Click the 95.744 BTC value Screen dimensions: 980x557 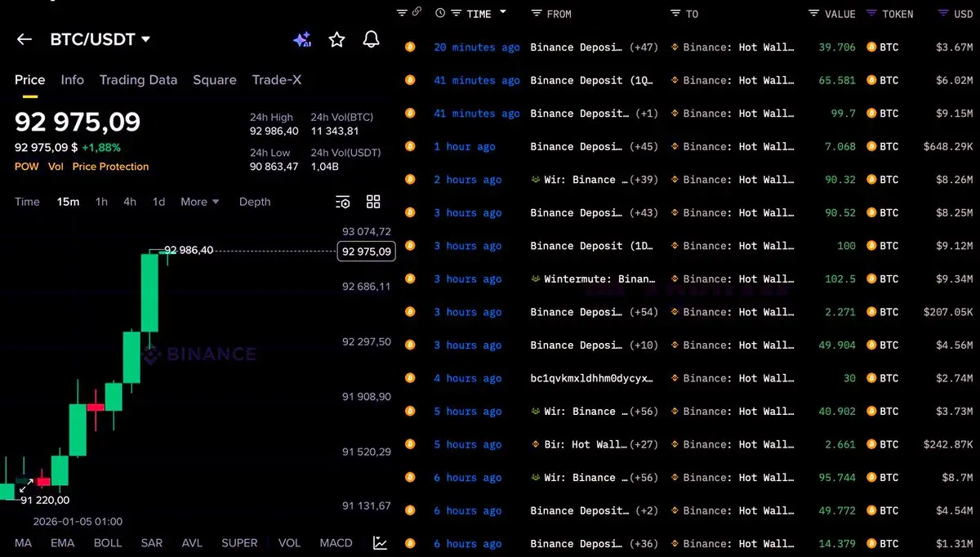click(x=837, y=478)
